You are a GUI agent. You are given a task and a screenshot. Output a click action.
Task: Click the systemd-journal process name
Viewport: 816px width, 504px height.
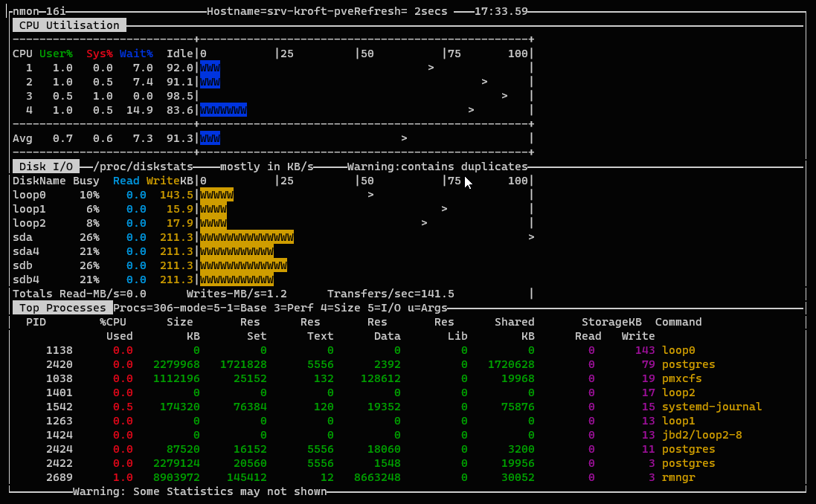(x=712, y=407)
